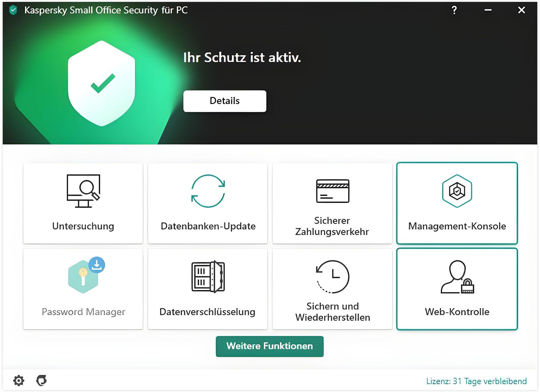Viewport: 540px width, 392px height.
Task: Click the Weitere Funktionen button
Action: coord(269,346)
